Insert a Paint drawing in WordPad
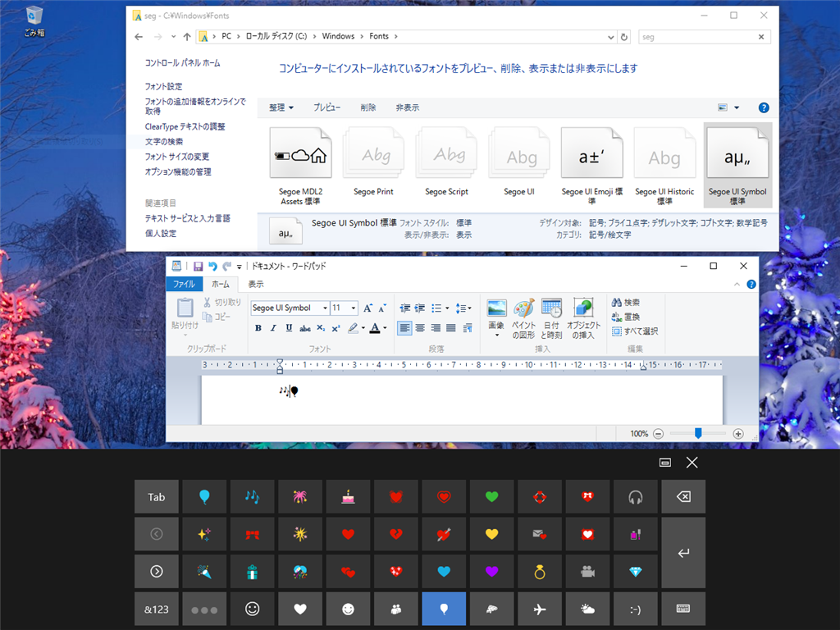The width and height of the screenshot is (840, 630). pos(523,319)
